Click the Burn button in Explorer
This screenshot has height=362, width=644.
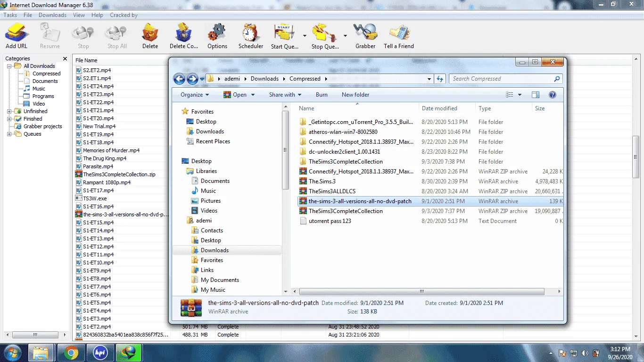click(x=322, y=95)
